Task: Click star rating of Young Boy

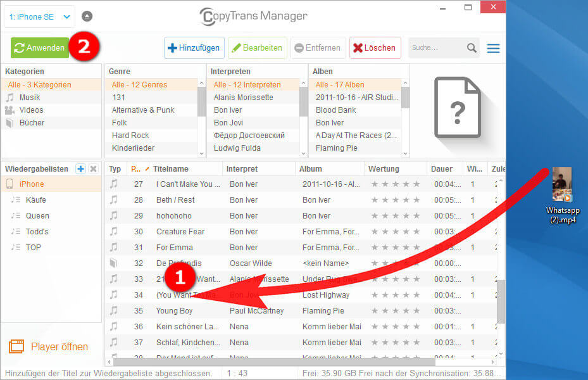Action: [x=395, y=310]
